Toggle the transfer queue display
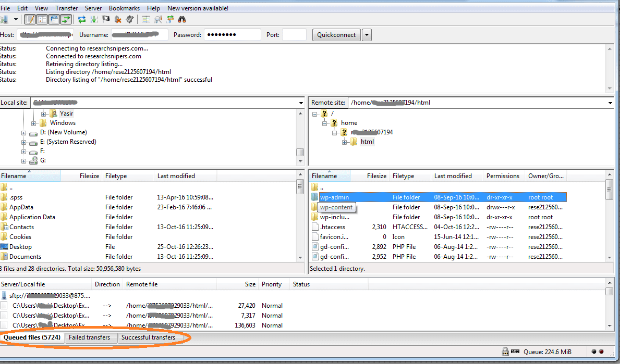This screenshot has width=620, height=364. coord(66,19)
